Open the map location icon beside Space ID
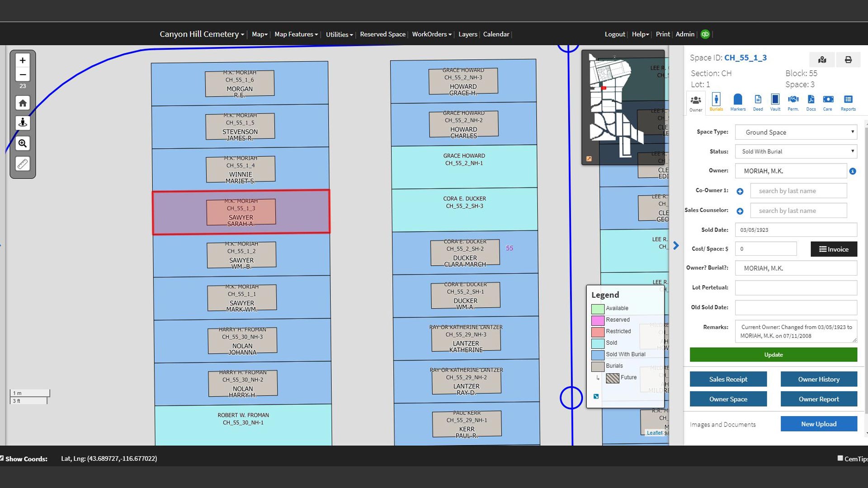Viewport: 868px width, 488px height. 822,60
